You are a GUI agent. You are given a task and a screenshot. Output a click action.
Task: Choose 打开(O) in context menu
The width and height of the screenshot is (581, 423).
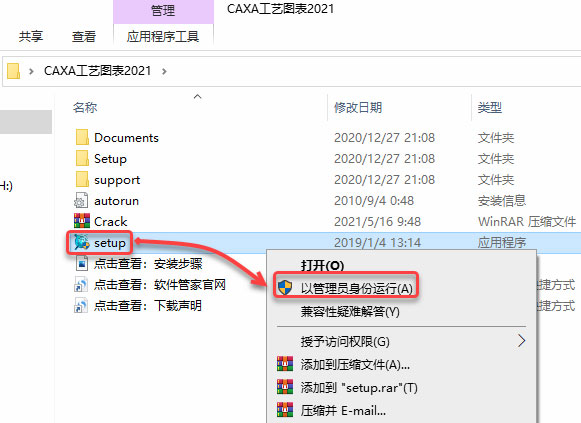(322, 265)
